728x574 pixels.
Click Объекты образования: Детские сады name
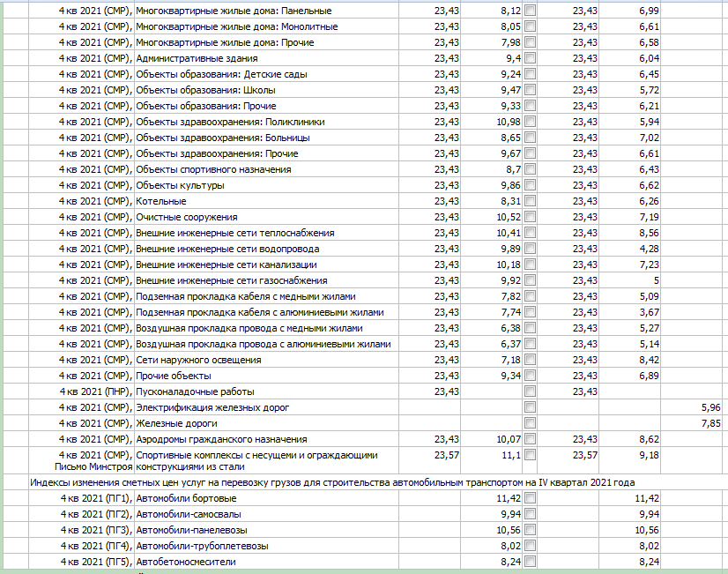221,74
